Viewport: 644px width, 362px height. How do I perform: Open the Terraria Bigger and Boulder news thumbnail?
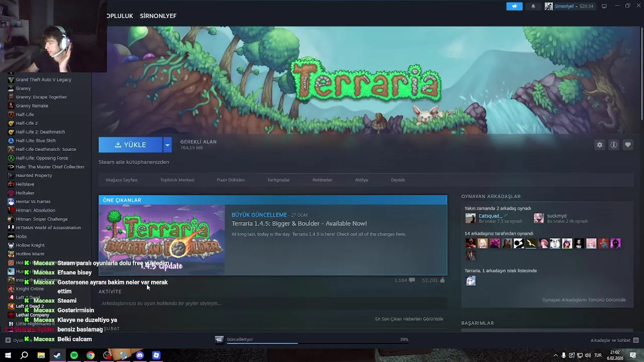[x=162, y=240]
